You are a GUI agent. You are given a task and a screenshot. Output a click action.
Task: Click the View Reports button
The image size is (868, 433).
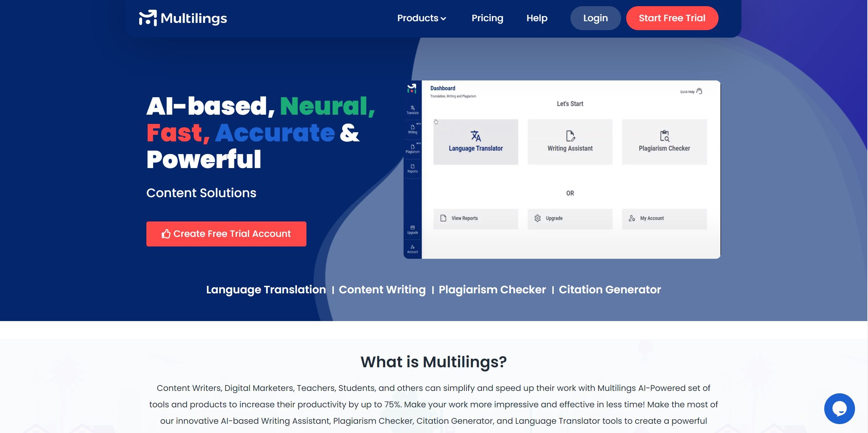pos(475,218)
